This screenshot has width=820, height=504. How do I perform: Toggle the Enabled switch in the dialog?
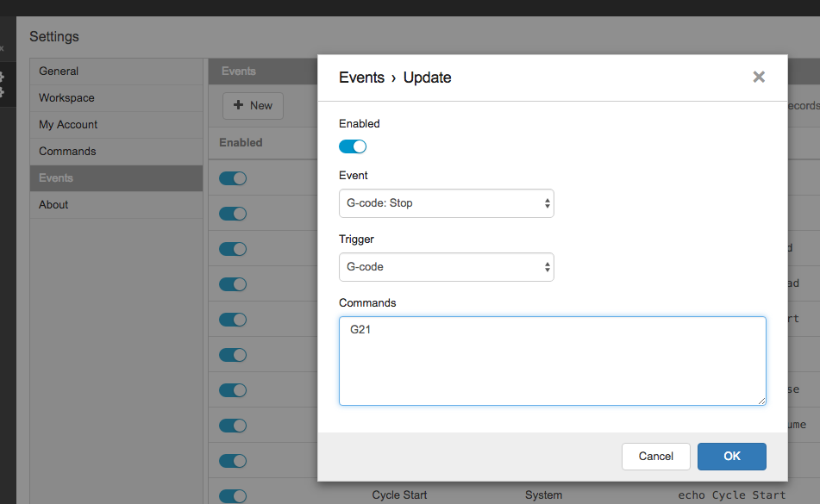[x=353, y=146]
